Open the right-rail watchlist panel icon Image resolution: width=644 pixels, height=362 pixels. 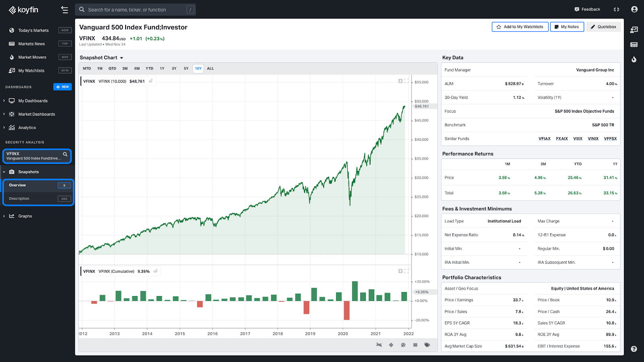tap(634, 30)
